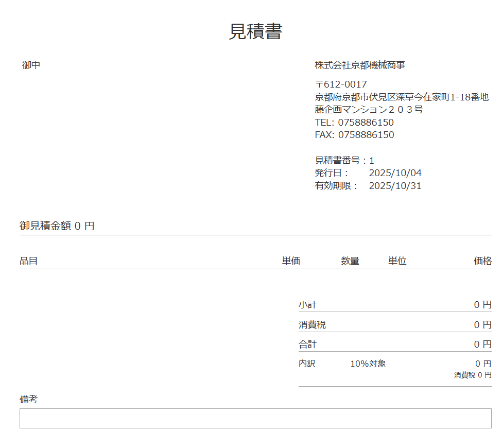Select the postal code 〒612-0017
The image size is (502, 448).
tap(341, 84)
